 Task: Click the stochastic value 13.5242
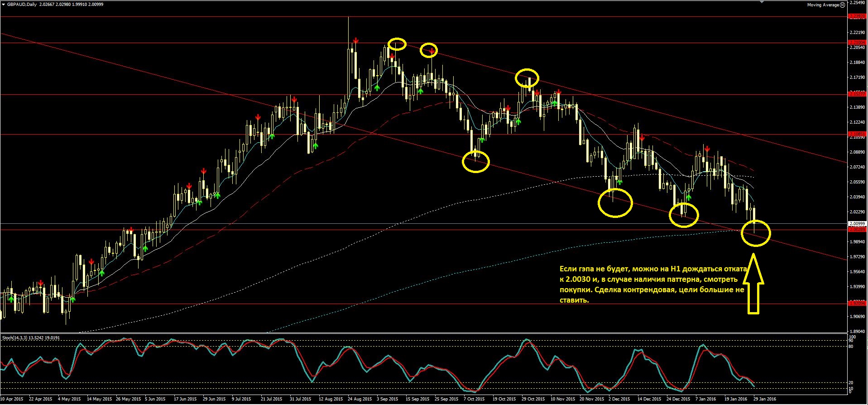[x=37, y=338]
